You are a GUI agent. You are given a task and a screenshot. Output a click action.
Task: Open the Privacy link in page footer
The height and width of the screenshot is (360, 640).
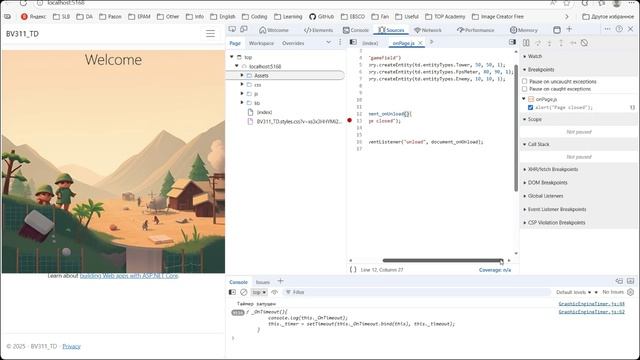click(71, 346)
